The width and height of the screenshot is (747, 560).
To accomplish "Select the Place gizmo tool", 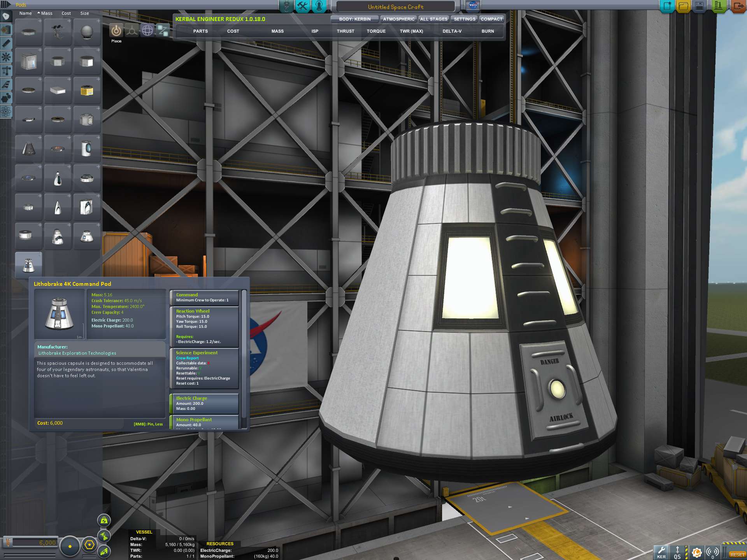I will click(x=116, y=30).
